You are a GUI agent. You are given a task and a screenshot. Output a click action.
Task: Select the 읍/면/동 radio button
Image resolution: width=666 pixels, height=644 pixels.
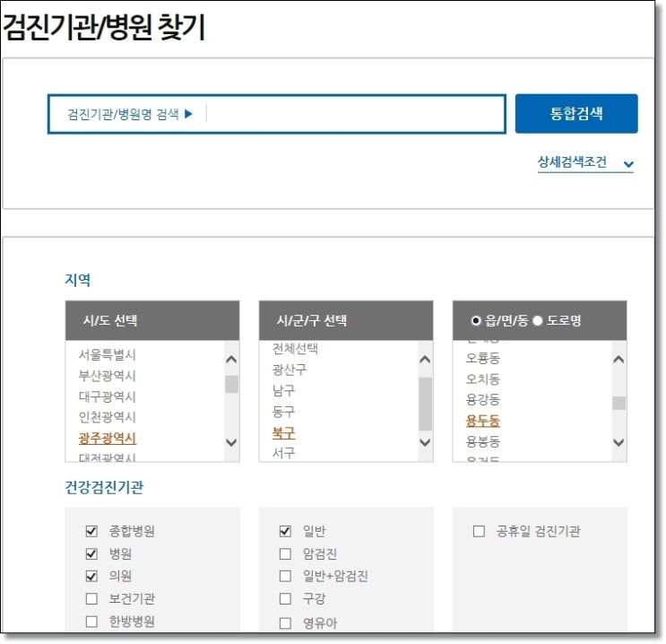[x=476, y=320]
